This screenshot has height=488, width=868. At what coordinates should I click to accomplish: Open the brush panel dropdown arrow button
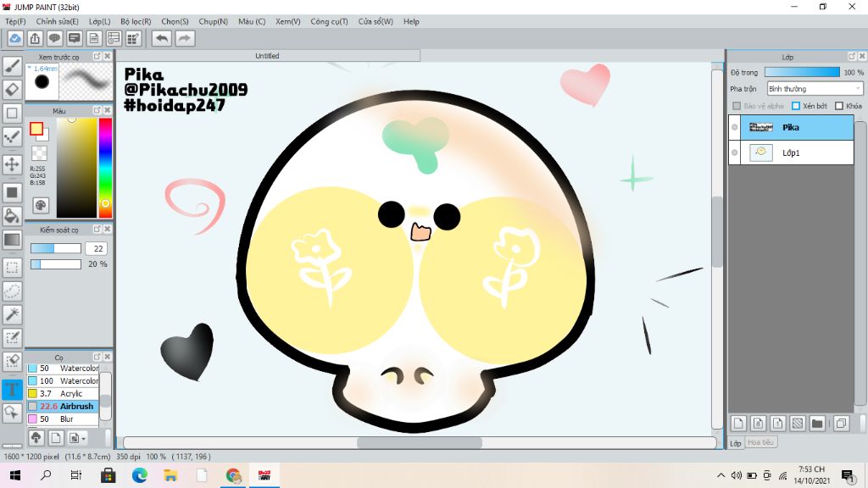pyautogui.click(x=76, y=438)
